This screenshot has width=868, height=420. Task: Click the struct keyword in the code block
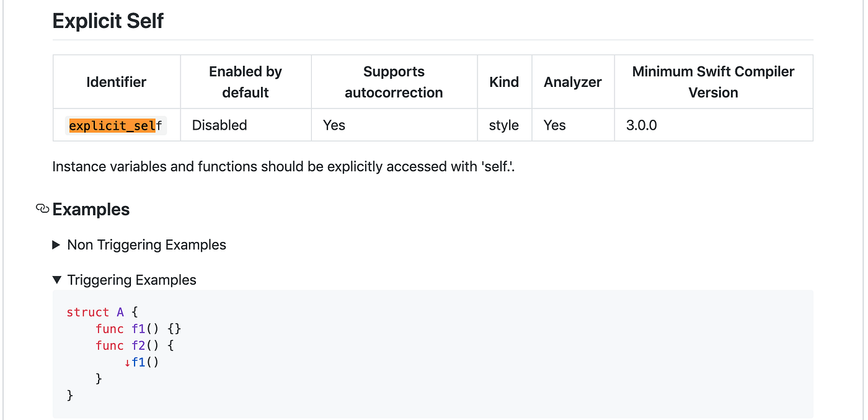[87, 312]
